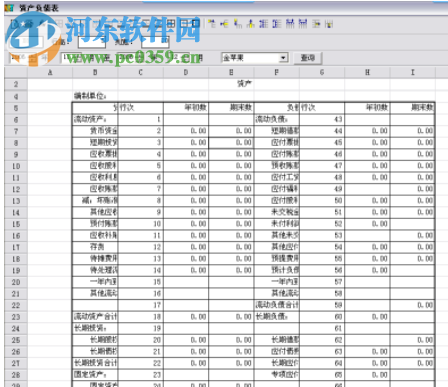Click the second icon after the toolbar separator
Viewport: 448px width, 387px height.
[x=224, y=24]
